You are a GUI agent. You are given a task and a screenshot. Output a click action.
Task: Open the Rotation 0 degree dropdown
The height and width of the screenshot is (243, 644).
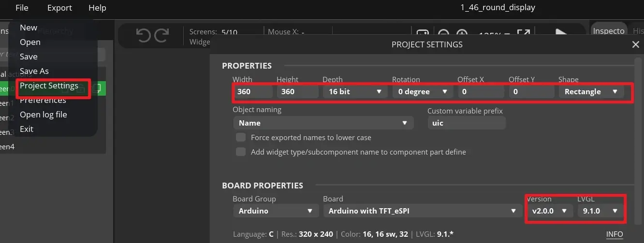(421, 91)
